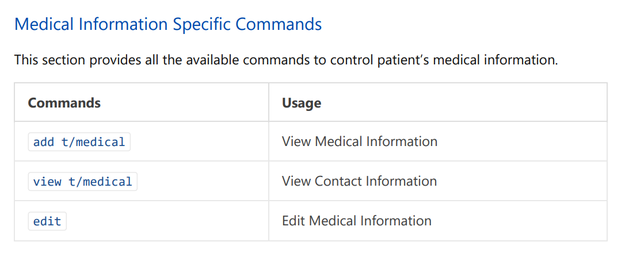The width and height of the screenshot is (644, 261).
Task: Select the Commands column header
Action: click(64, 102)
